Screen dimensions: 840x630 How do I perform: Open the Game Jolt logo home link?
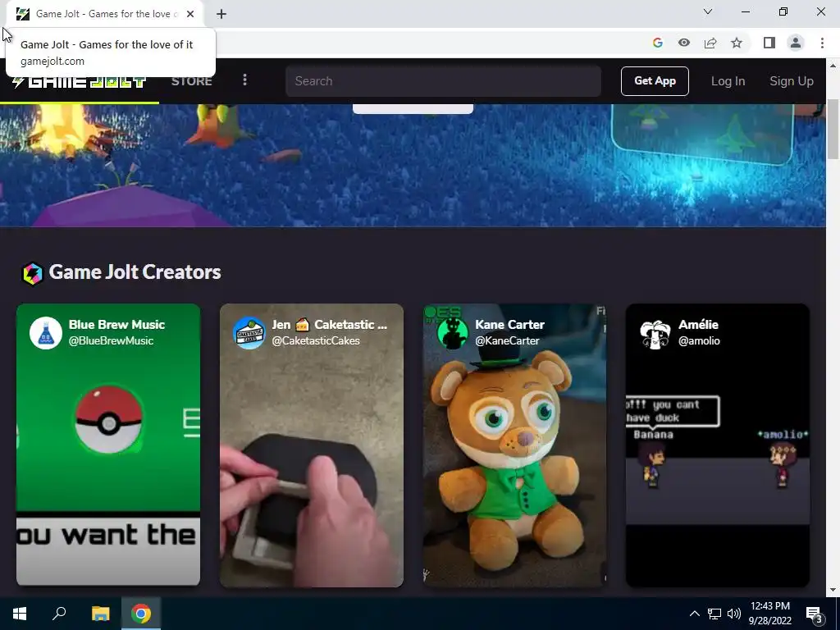(80, 81)
